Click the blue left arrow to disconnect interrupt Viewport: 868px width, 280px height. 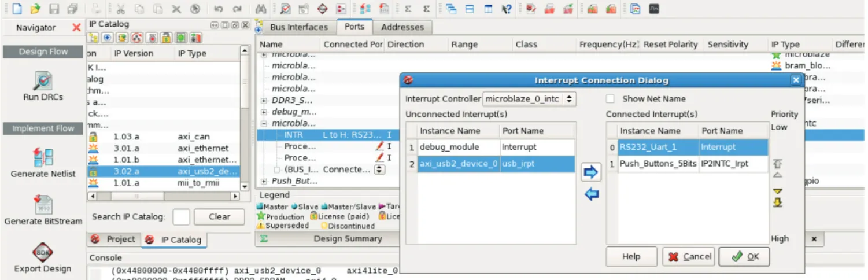coord(591,194)
